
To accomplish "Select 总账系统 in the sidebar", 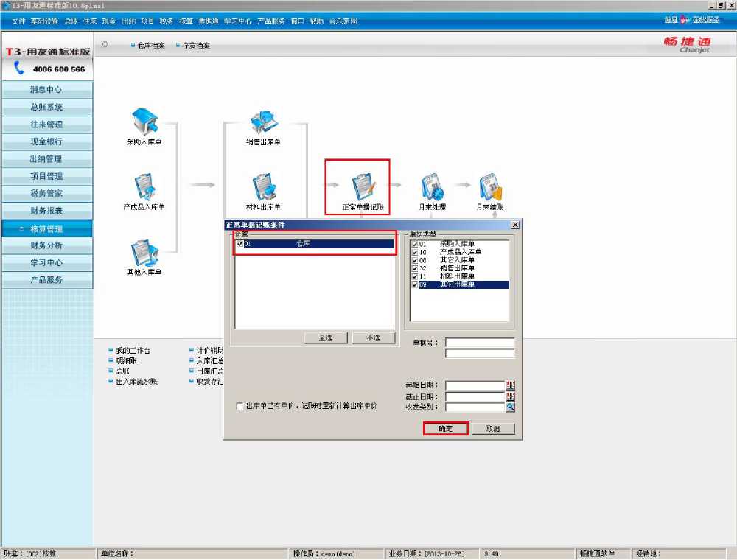I will point(46,107).
